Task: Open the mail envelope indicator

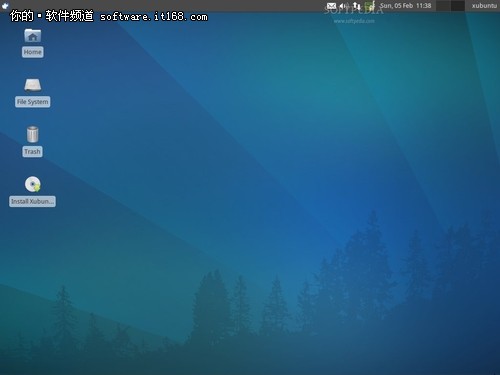Action: [x=331, y=6]
